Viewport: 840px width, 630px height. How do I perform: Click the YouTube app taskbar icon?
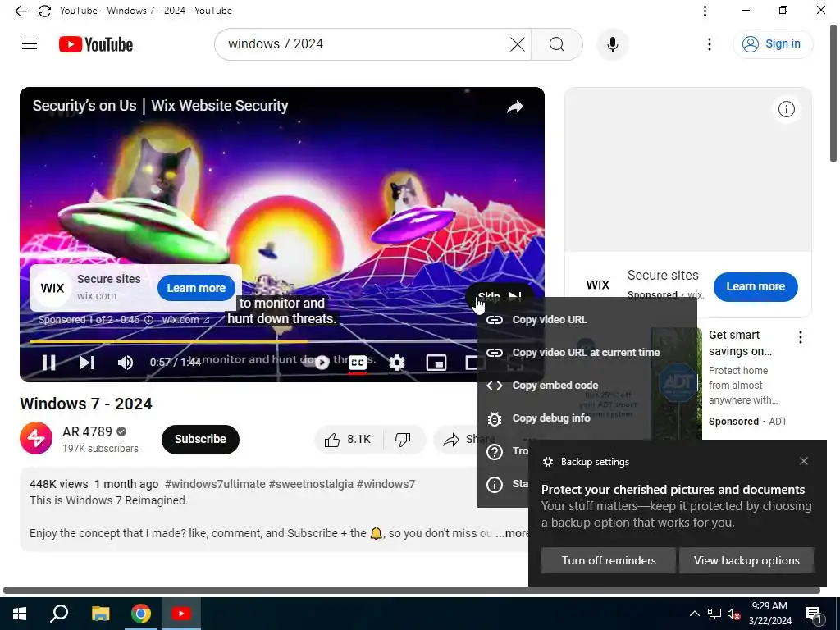point(181,614)
